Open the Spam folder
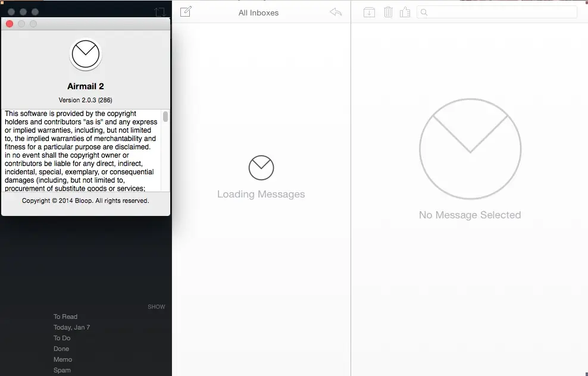The width and height of the screenshot is (588, 376). coord(62,370)
